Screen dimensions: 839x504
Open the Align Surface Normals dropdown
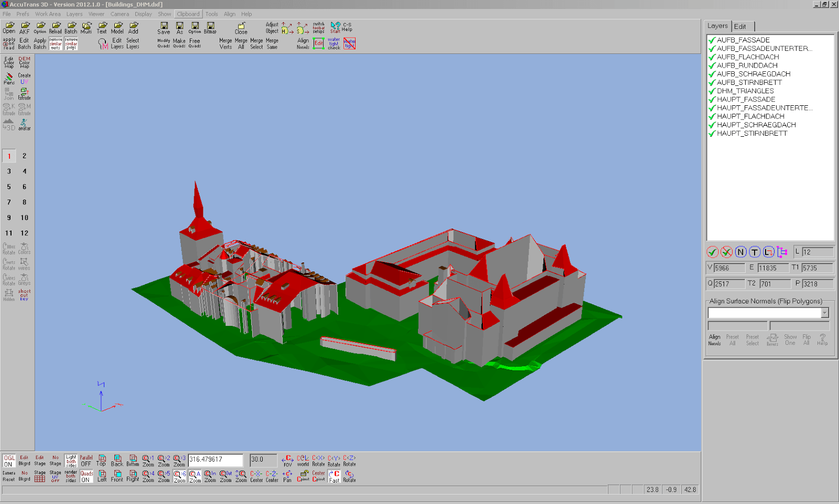tap(824, 313)
